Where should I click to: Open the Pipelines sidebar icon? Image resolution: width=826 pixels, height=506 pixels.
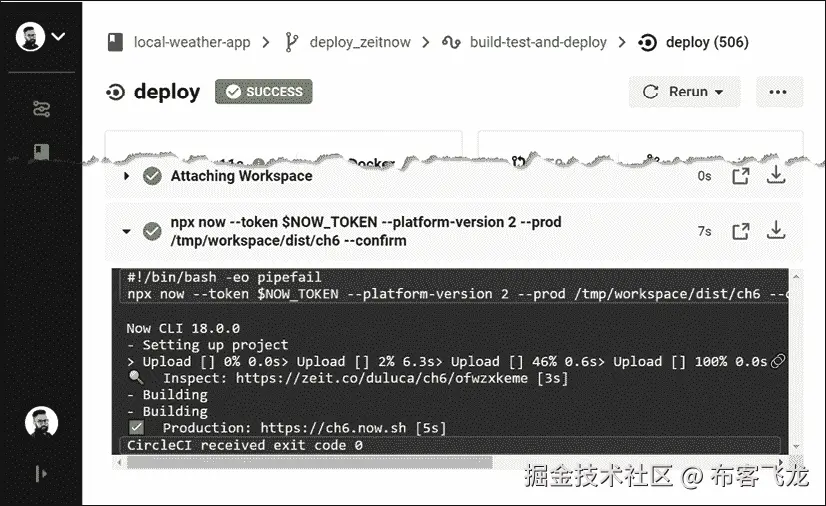(42, 109)
